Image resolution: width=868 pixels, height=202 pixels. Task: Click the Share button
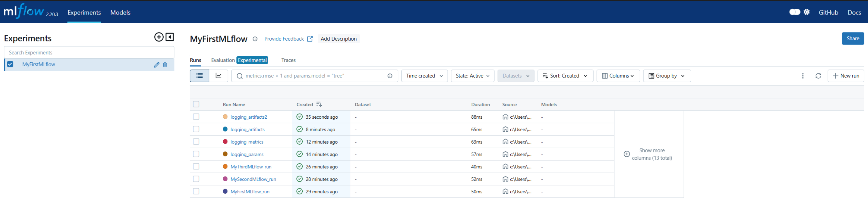(x=853, y=39)
